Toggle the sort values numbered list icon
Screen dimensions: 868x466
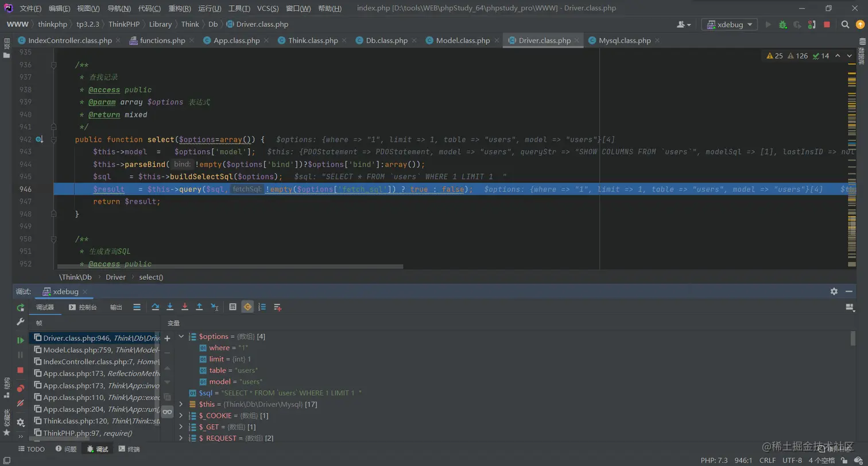pos(262,307)
